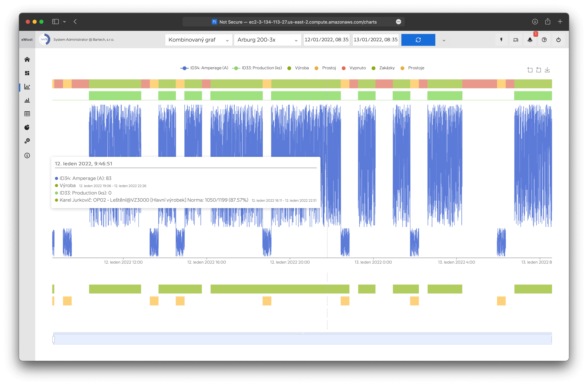Download the chart as image
588x386 pixels.
tap(547, 70)
